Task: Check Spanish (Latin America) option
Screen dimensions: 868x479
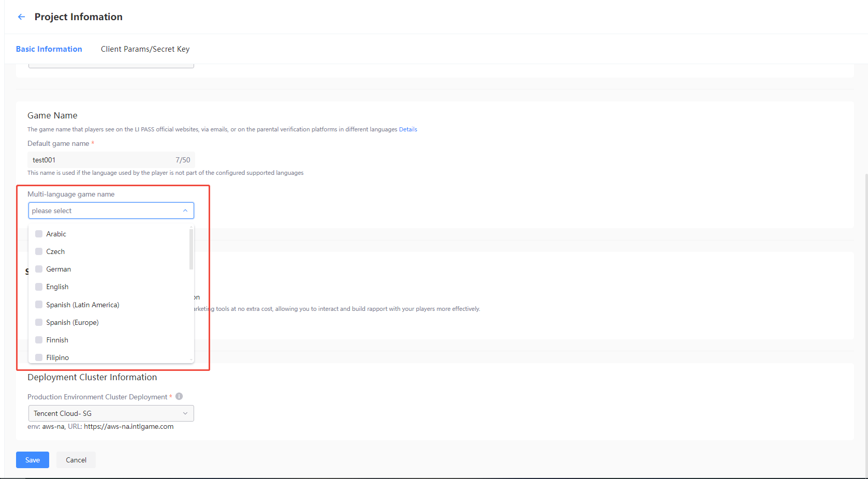Action: (39, 305)
